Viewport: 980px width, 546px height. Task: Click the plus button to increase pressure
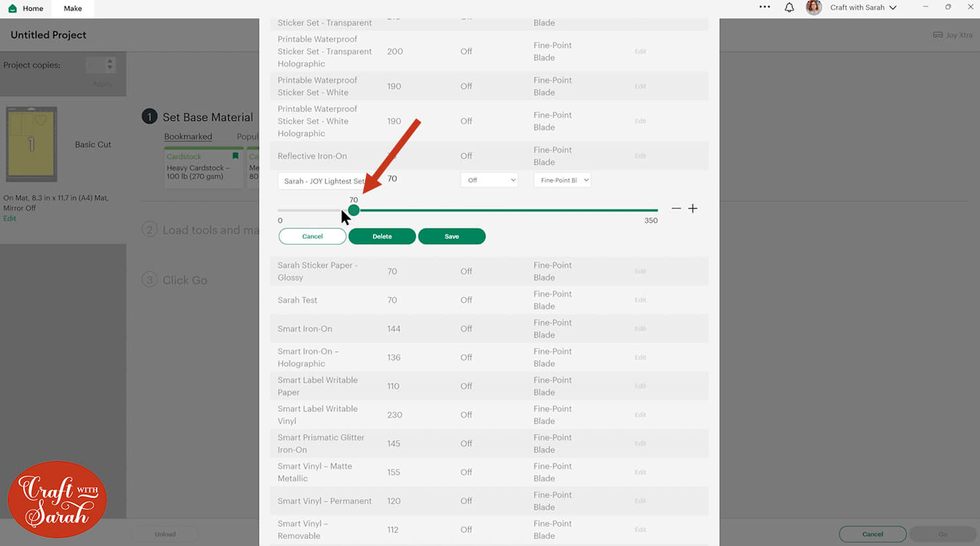(693, 209)
